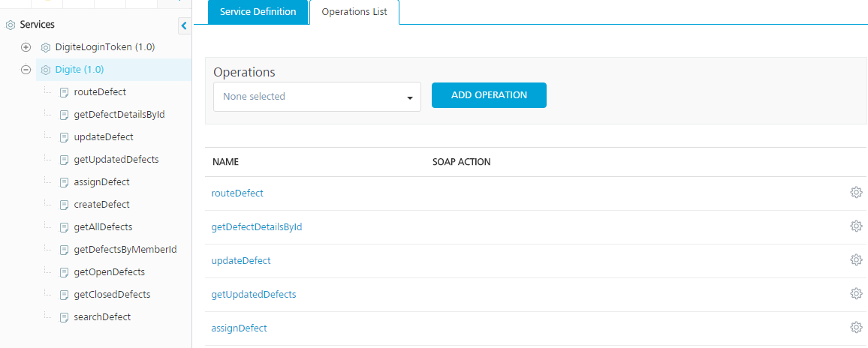Click gear icon beside assignDefect row
This screenshot has height=348, width=868.
856,327
